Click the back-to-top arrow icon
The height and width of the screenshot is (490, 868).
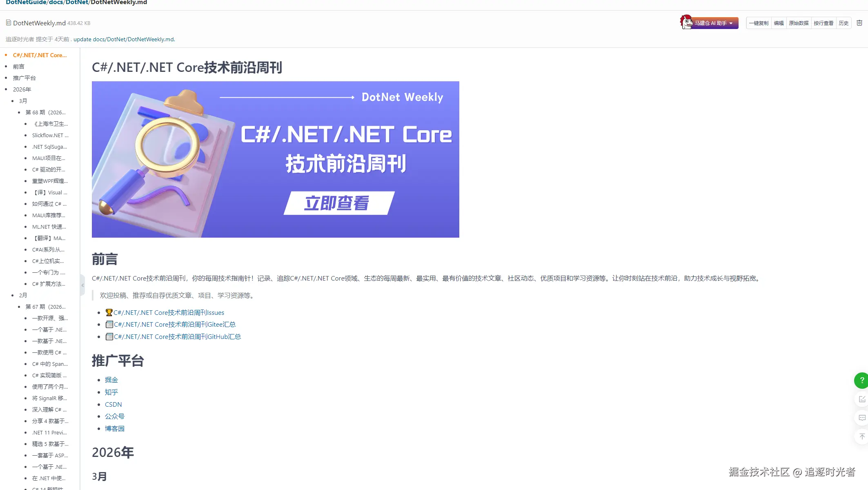pos(861,437)
